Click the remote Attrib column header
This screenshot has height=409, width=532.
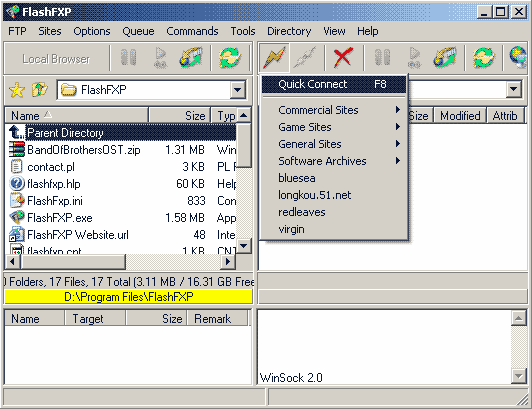(505, 115)
